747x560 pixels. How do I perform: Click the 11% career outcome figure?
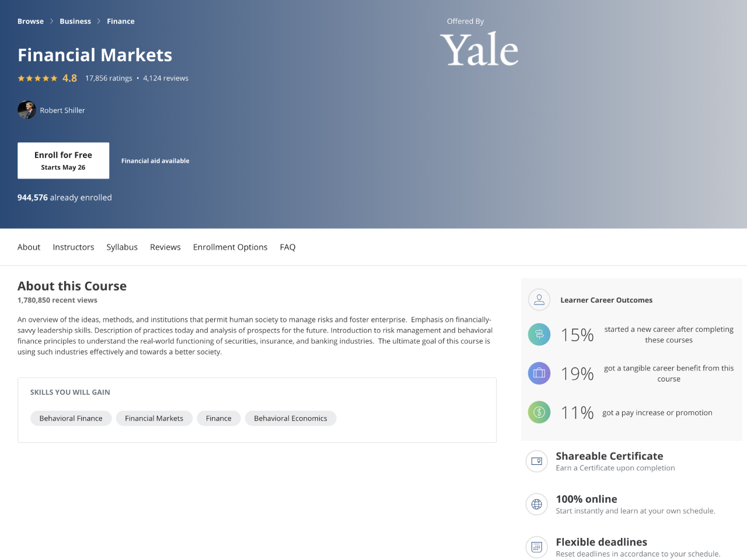(x=577, y=412)
